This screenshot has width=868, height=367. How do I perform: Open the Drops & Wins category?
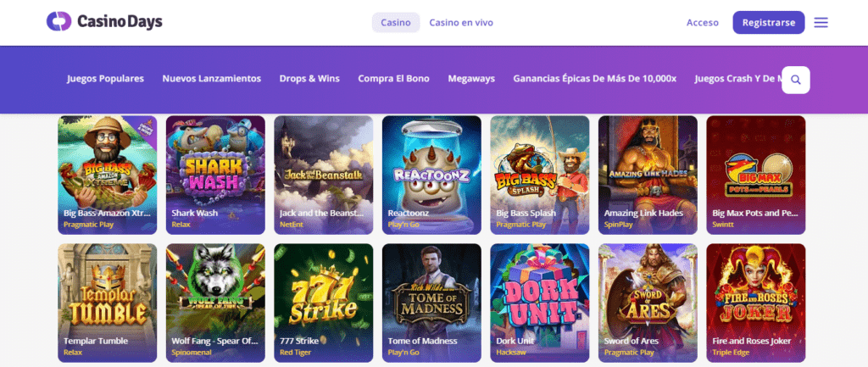tap(309, 79)
